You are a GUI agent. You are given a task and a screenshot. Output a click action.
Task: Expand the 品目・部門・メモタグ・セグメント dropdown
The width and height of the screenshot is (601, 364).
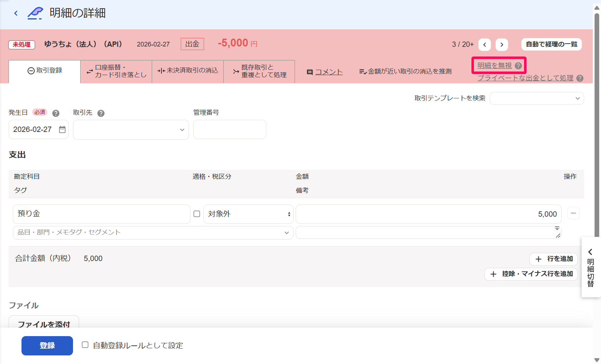tap(153, 233)
